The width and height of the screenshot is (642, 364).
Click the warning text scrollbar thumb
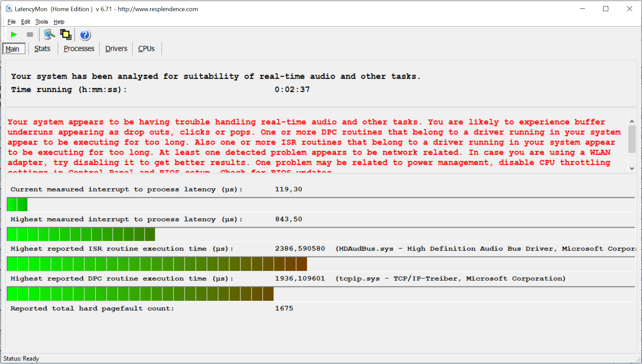tap(632, 139)
